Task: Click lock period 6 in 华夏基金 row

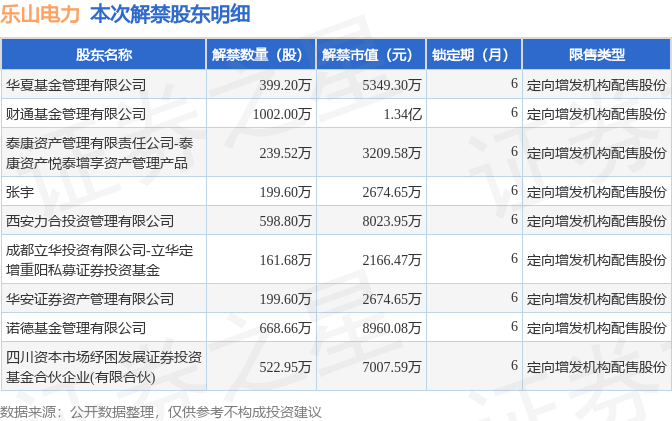Action: click(x=514, y=83)
